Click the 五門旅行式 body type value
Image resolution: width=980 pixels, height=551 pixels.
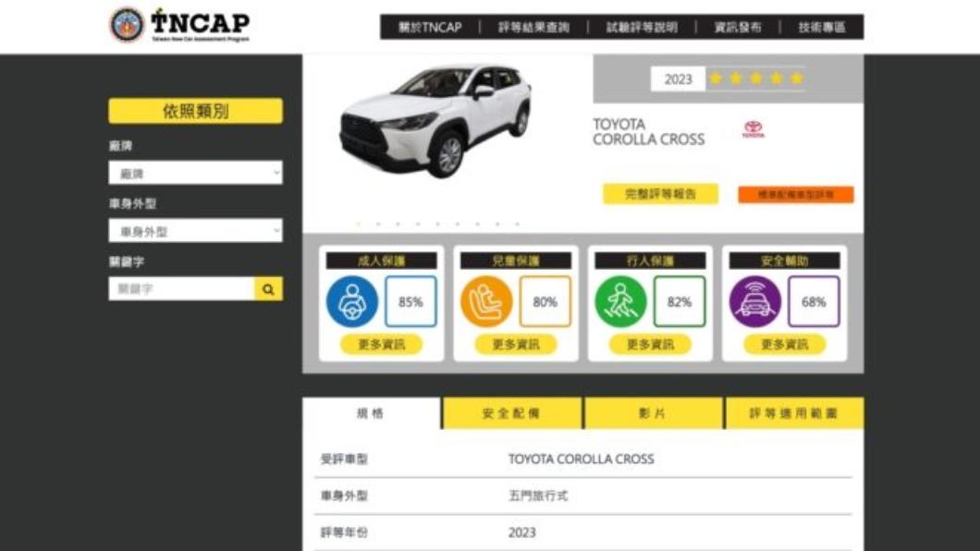[538, 496]
